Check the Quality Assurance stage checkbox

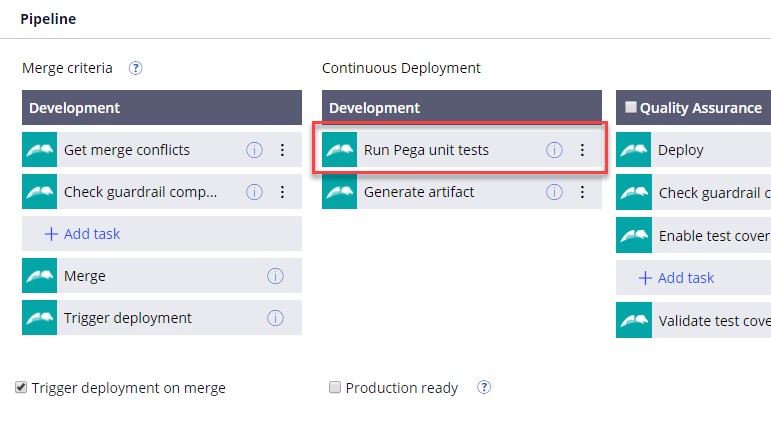tap(630, 107)
